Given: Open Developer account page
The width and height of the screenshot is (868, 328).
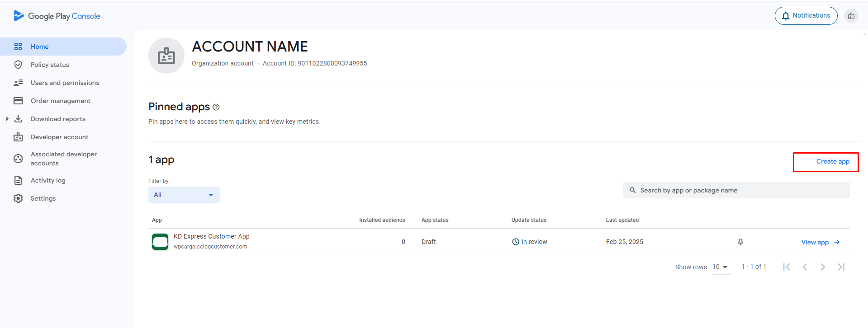Looking at the screenshot, I should click(59, 137).
